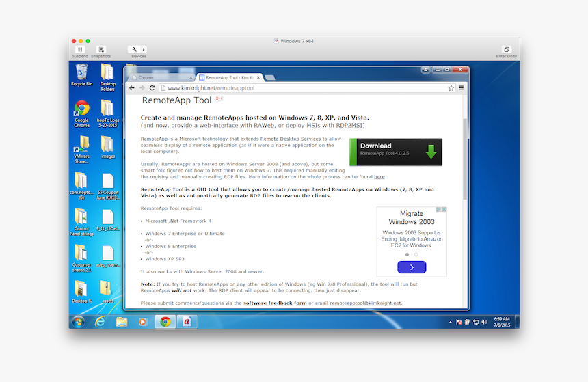Download RemoteApp Tool 4.0.2.5

tap(396, 152)
